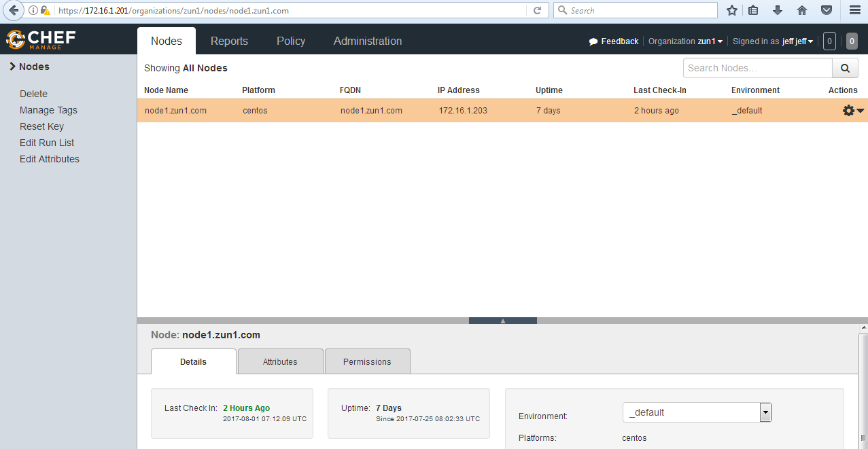
Task: Go back with the browser back arrow
Action: (13, 10)
